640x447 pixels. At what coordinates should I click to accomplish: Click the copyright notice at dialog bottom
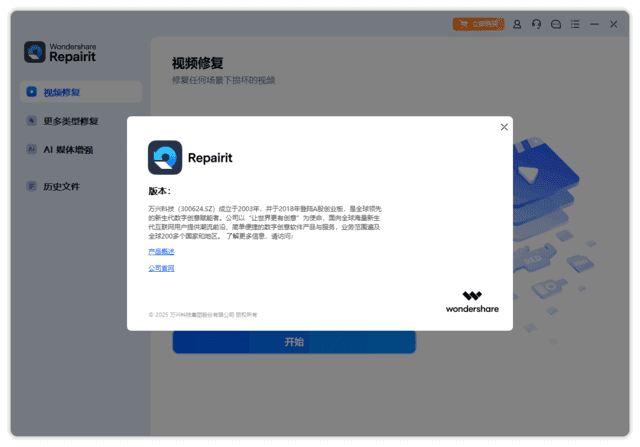click(x=203, y=314)
